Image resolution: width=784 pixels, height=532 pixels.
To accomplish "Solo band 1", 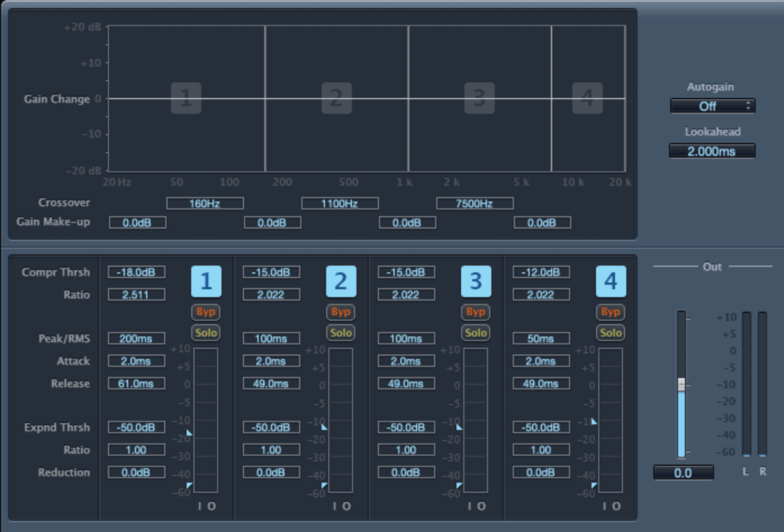I will tap(206, 333).
